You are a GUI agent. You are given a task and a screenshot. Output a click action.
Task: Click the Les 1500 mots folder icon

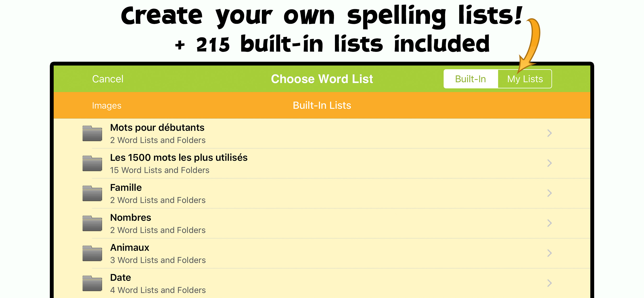coord(92,164)
